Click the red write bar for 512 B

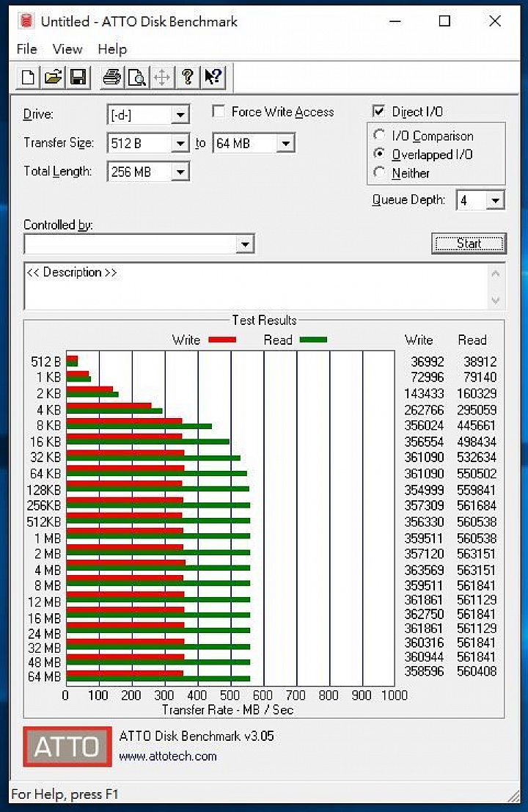[x=72, y=359]
